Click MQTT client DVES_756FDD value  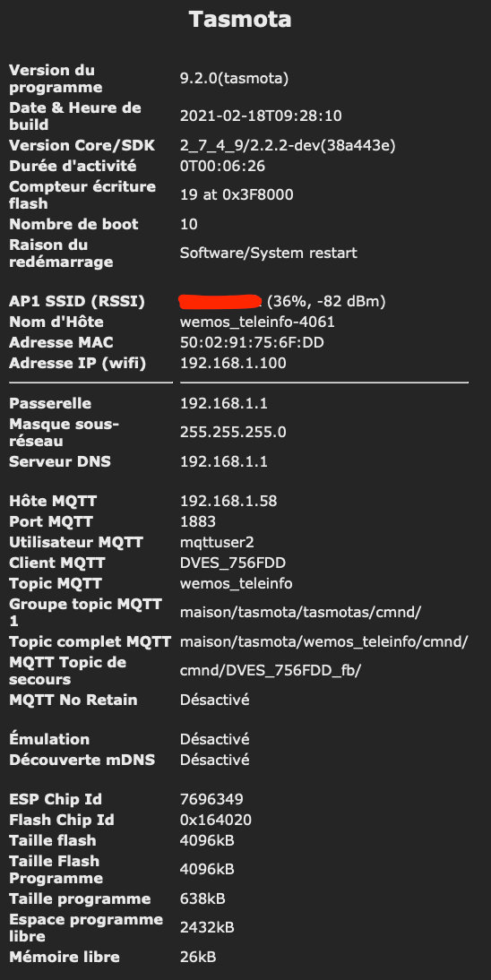click(x=233, y=563)
